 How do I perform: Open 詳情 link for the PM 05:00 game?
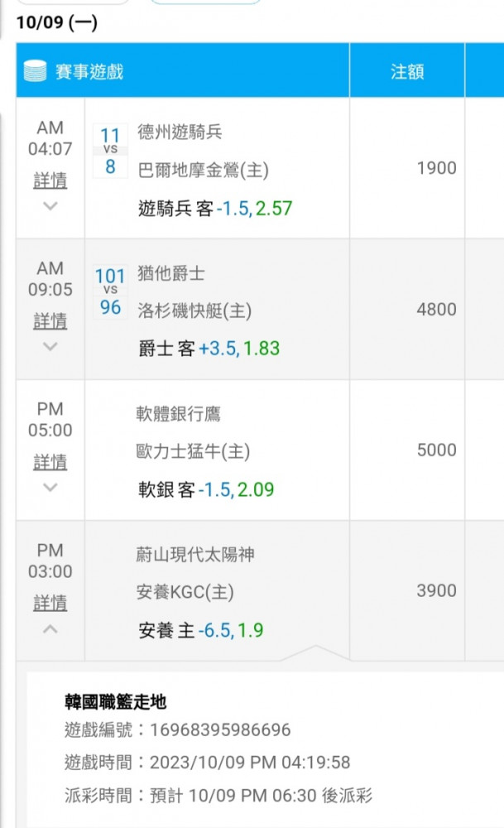[x=50, y=461]
